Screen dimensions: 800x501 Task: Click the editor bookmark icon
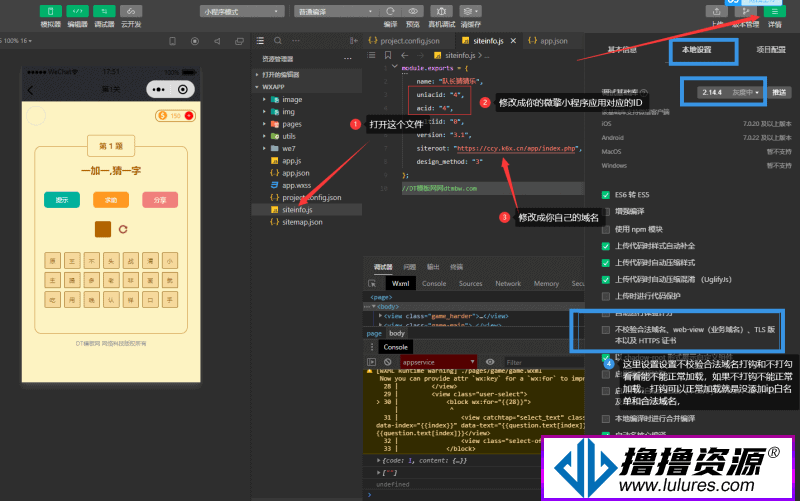pyautogui.click(x=388, y=55)
